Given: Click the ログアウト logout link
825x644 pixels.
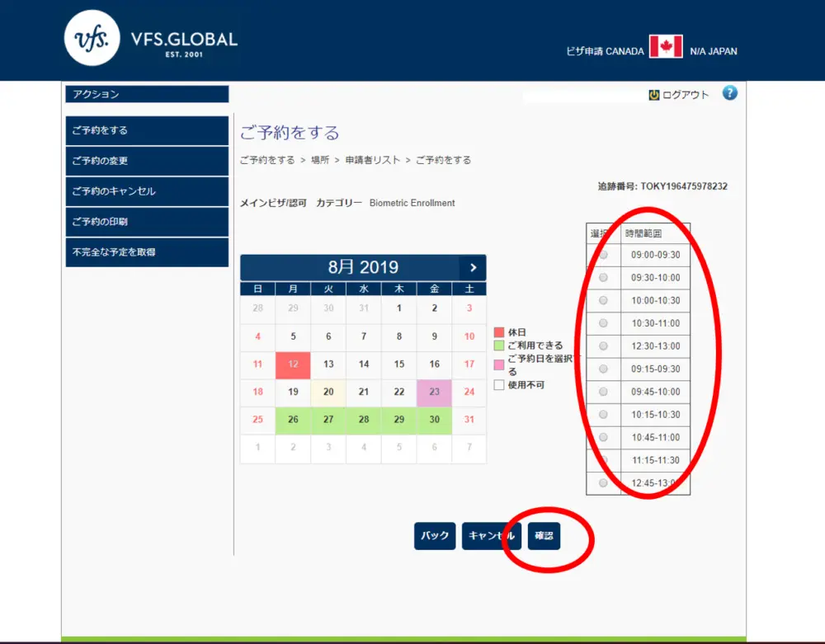Looking at the screenshot, I should (685, 95).
